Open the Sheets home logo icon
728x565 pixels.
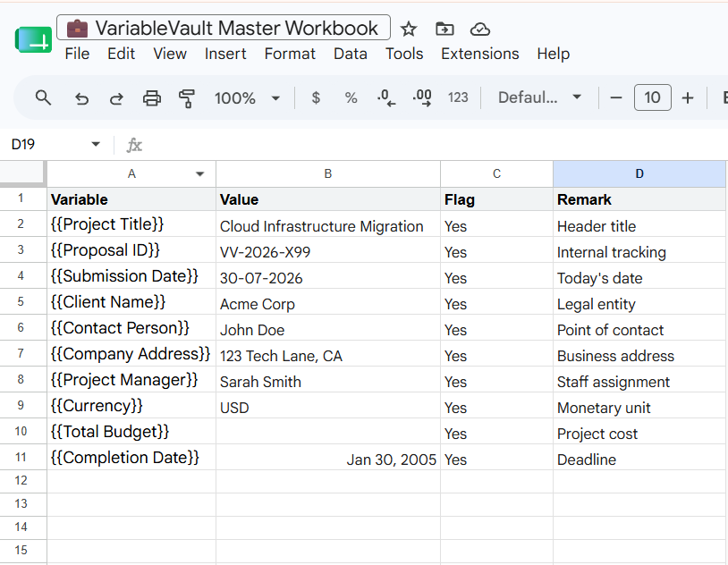33,39
